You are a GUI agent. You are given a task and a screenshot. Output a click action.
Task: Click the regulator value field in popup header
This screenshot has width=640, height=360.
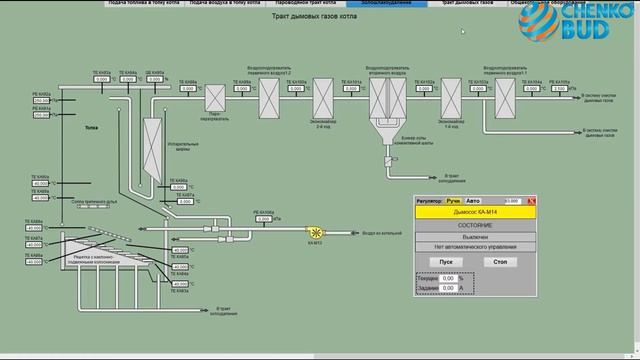point(513,201)
